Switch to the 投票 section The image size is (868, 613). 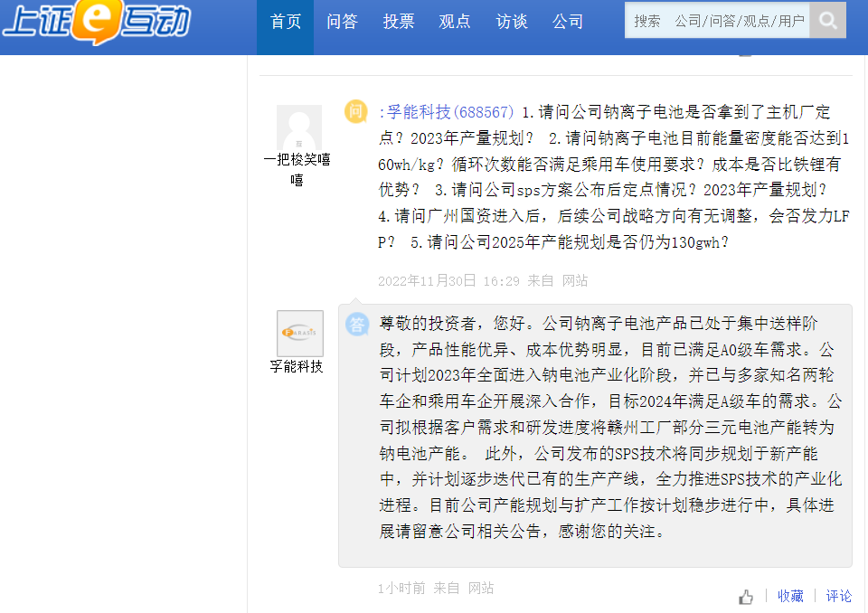(398, 22)
